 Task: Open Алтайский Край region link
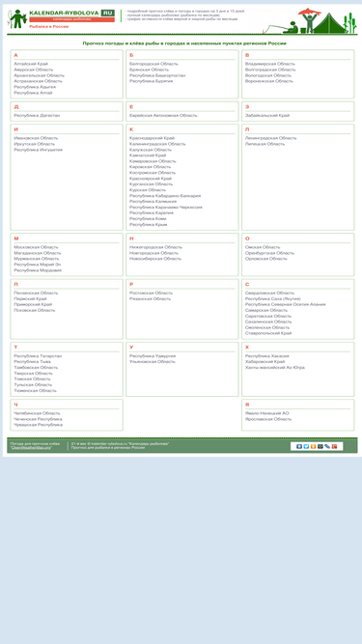pyautogui.click(x=31, y=64)
